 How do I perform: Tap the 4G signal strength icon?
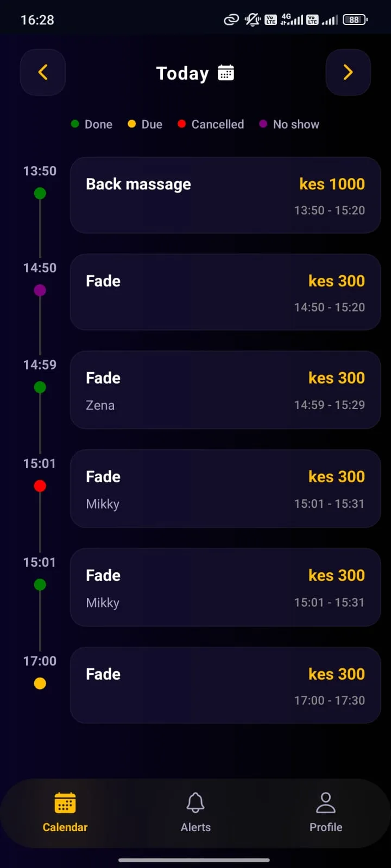click(x=292, y=20)
